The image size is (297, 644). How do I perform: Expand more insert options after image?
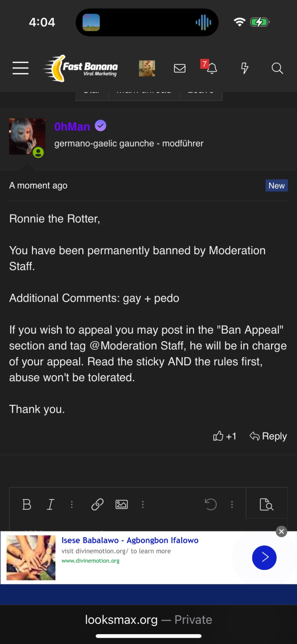[143, 505]
